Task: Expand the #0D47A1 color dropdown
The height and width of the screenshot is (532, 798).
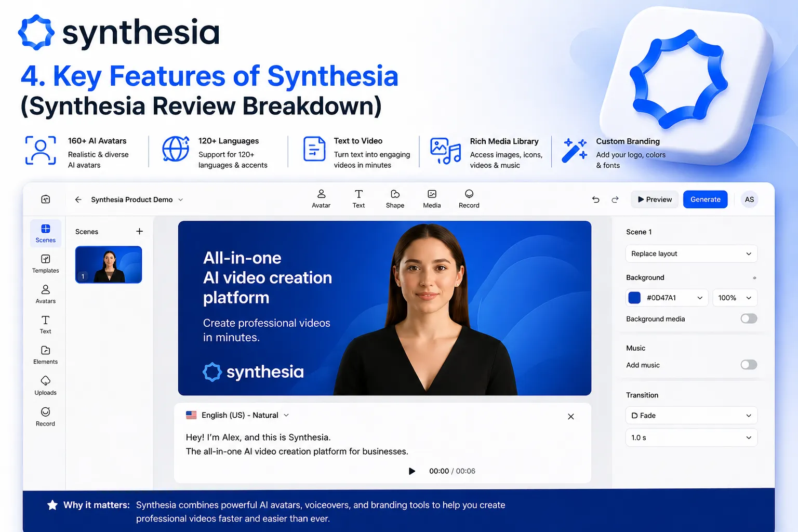Action: (x=700, y=298)
